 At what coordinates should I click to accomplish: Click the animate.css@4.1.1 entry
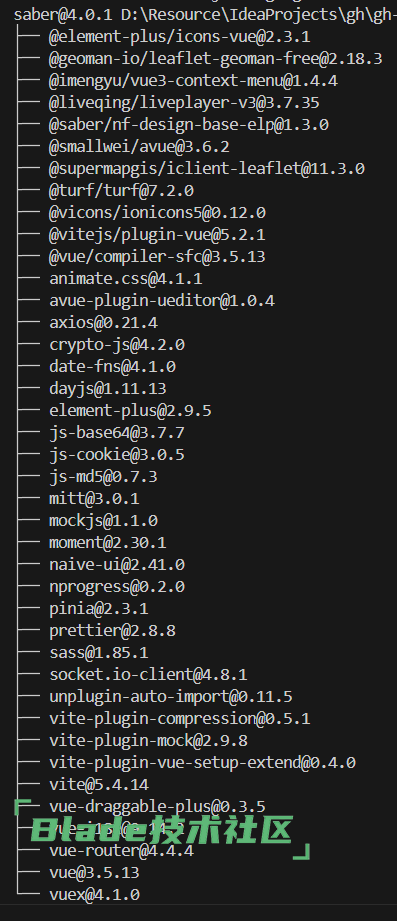pos(126,278)
